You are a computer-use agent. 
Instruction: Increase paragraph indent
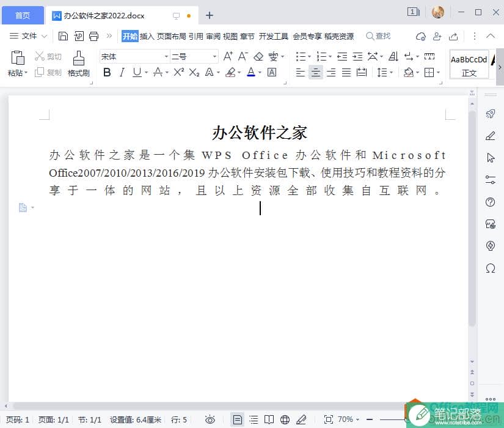(357, 57)
